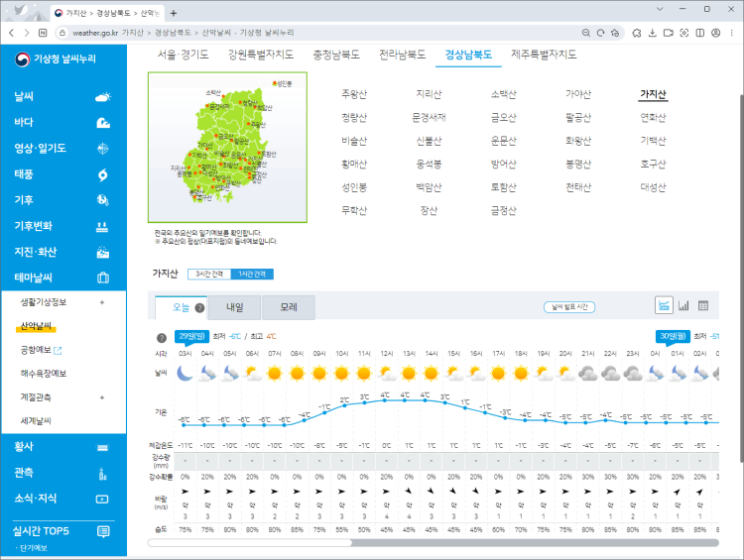
Task: Click the icon beside 소식·지식
Action: [102, 499]
